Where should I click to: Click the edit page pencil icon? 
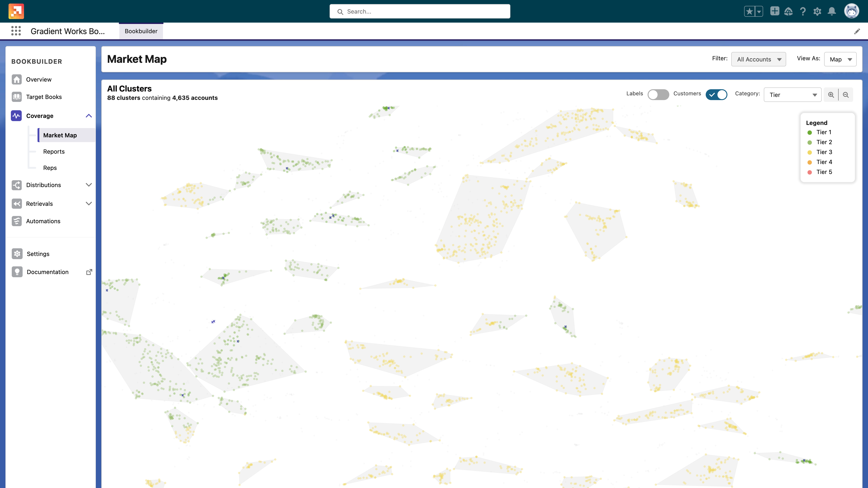pyautogui.click(x=857, y=31)
